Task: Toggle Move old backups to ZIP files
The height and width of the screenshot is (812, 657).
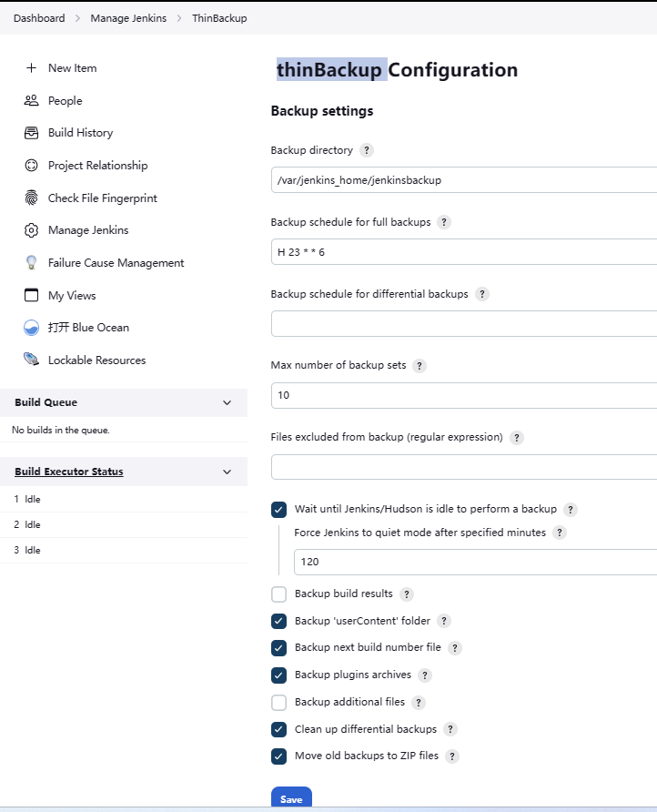Action: pos(278,756)
